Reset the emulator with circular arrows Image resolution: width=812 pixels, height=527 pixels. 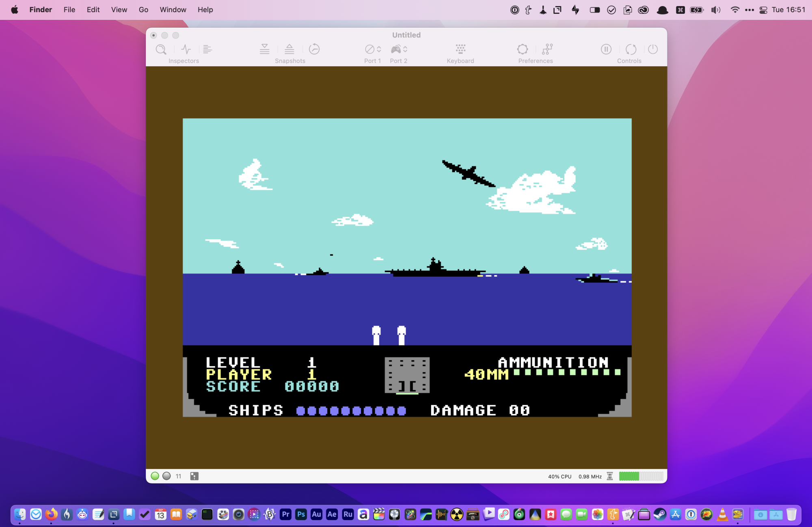click(631, 50)
